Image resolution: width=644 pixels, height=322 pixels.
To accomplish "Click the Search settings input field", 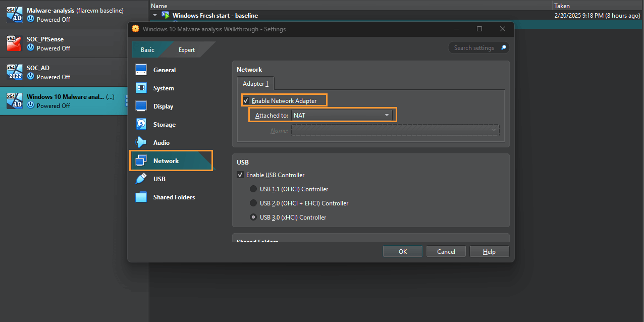I will tap(478, 48).
